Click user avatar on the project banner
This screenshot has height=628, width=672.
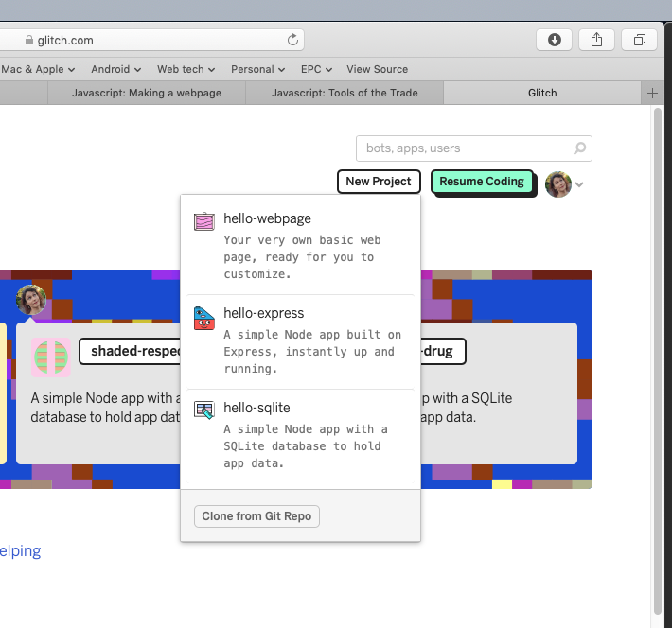[31, 300]
